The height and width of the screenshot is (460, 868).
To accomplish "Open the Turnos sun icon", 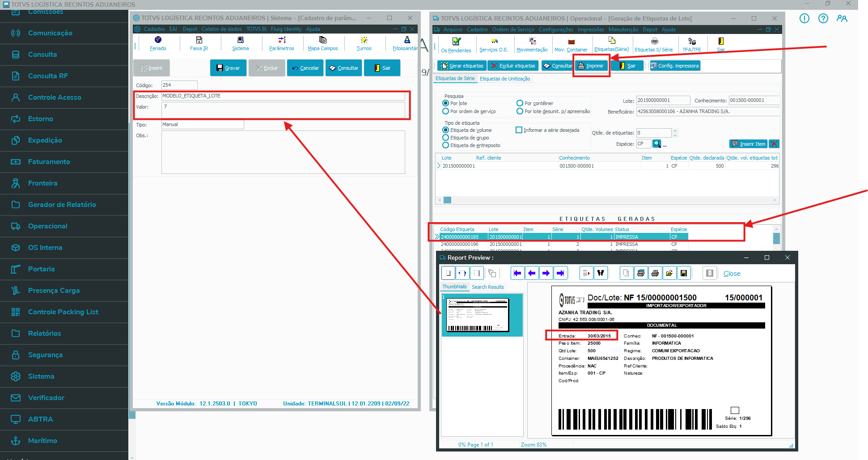I will (x=364, y=43).
